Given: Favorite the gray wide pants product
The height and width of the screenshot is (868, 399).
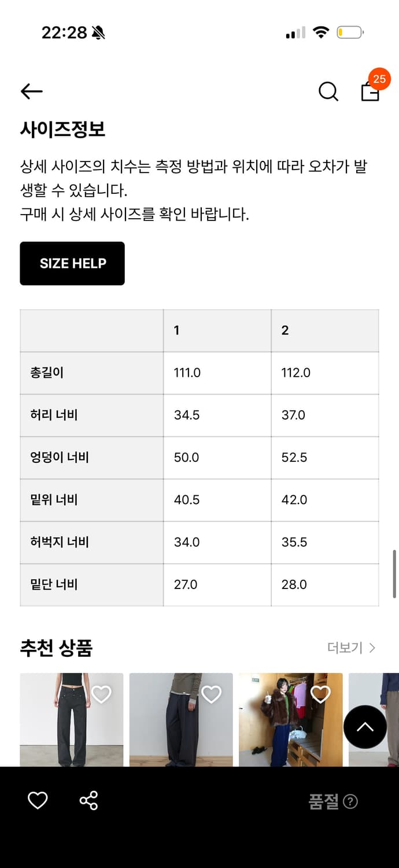Looking at the screenshot, I should click(x=210, y=694).
